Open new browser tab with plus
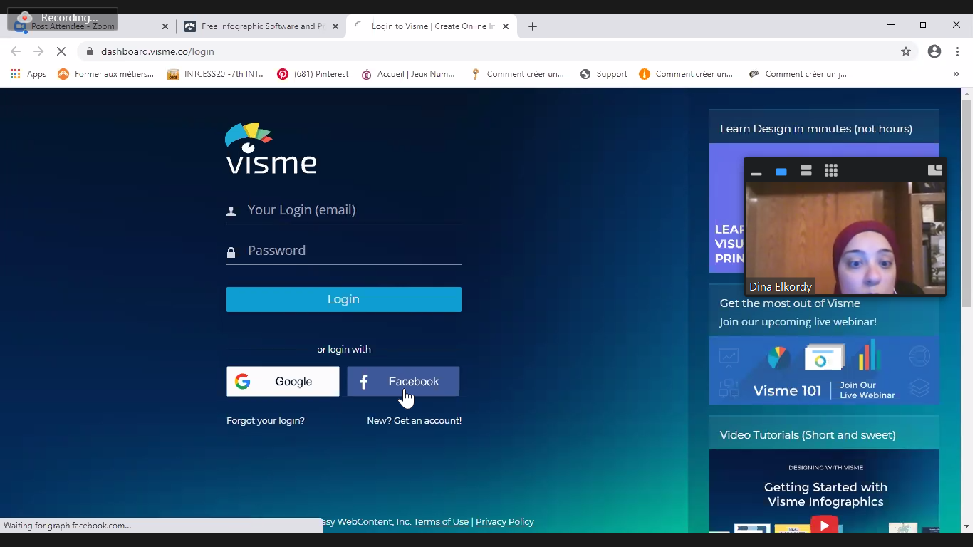This screenshot has height=547, width=980. tap(533, 26)
